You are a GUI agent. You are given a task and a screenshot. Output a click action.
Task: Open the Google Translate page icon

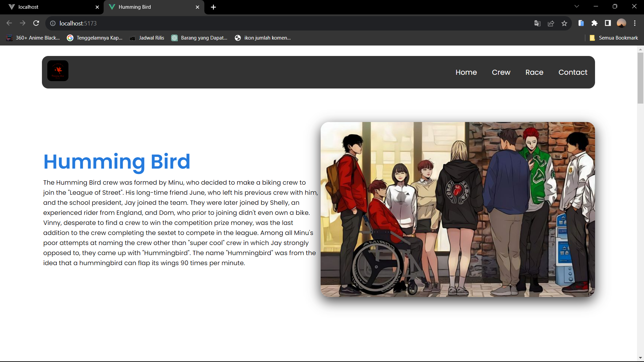537,23
